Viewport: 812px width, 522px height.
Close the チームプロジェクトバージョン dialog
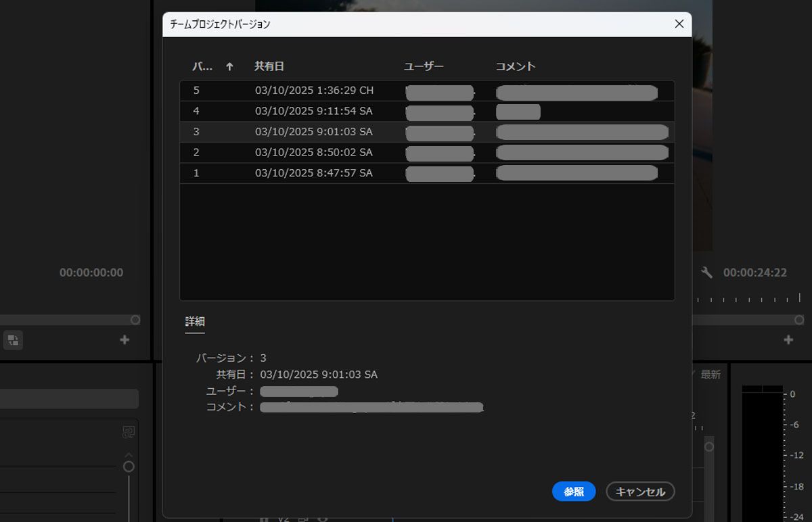(679, 24)
